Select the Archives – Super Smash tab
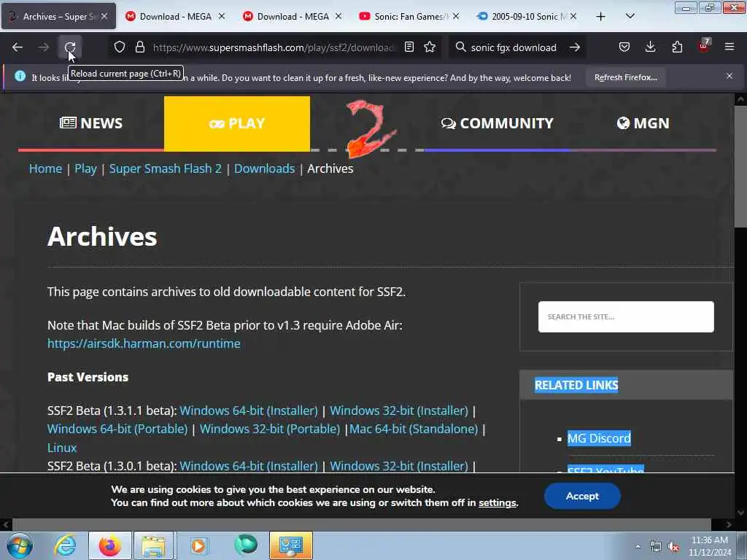This screenshot has height=560, width=747. (58, 17)
